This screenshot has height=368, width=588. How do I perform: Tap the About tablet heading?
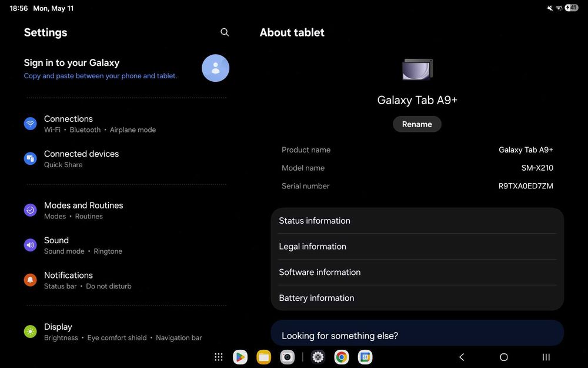click(x=292, y=32)
